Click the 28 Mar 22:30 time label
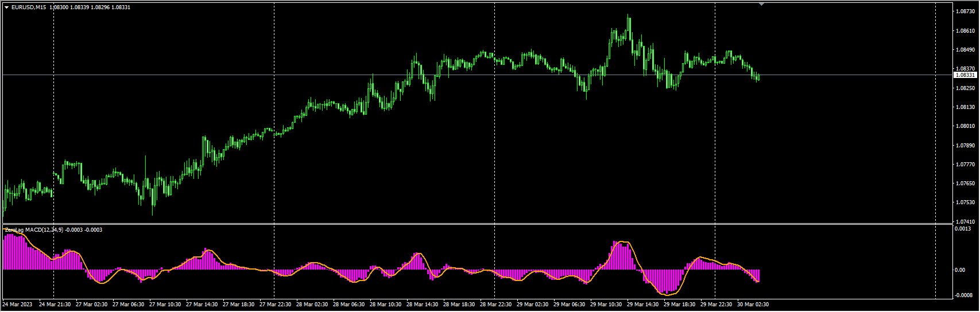This screenshot has width=980, height=312. 496,305
